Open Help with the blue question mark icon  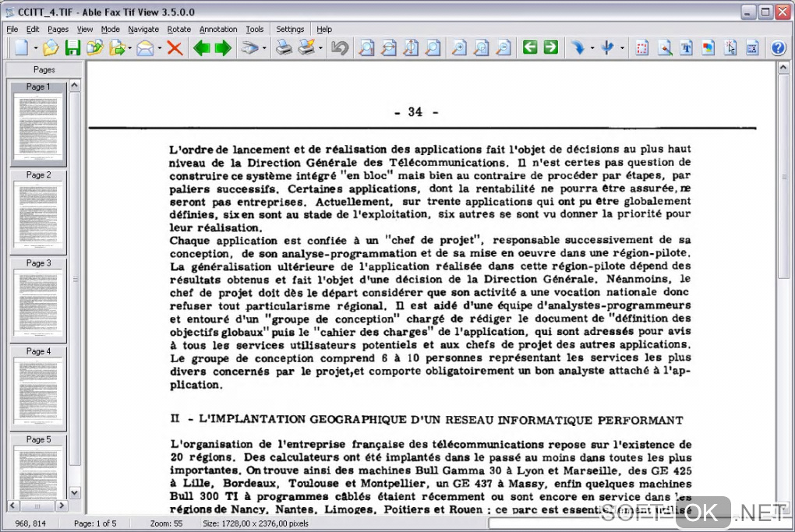[779, 48]
